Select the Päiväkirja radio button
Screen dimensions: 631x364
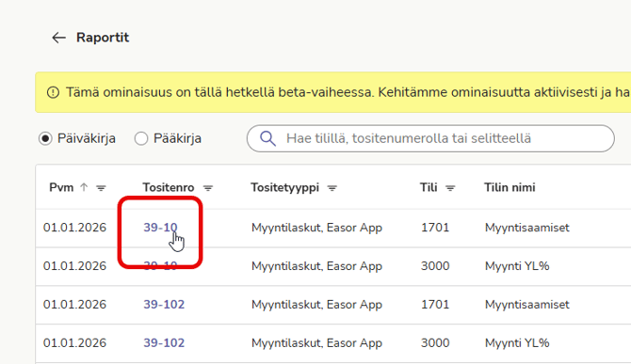coord(45,138)
